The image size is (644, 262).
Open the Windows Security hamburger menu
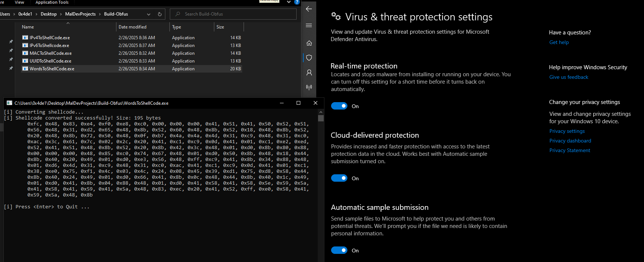point(309,26)
